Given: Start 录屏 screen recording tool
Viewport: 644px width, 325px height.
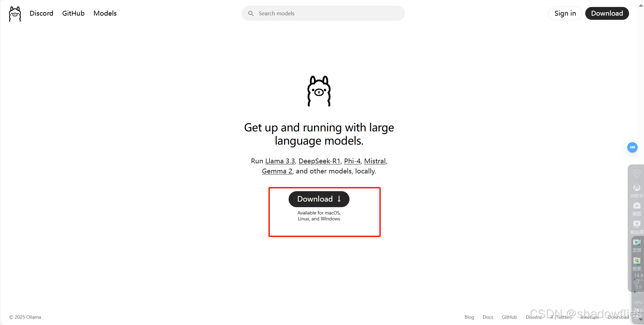Looking at the screenshot, I should (637, 246).
